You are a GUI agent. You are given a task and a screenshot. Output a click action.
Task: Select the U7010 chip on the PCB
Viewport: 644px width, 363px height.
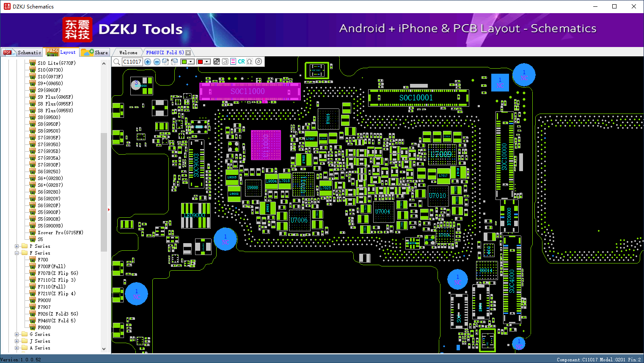pyautogui.click(x=438, y=196)
